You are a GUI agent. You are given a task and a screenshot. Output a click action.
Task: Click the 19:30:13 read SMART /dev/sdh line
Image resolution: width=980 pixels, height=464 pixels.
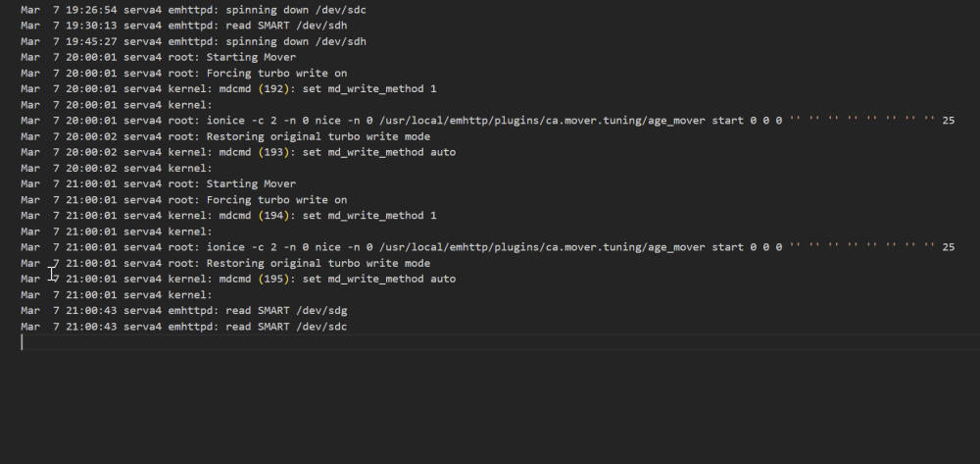click(x=184, y=26)
